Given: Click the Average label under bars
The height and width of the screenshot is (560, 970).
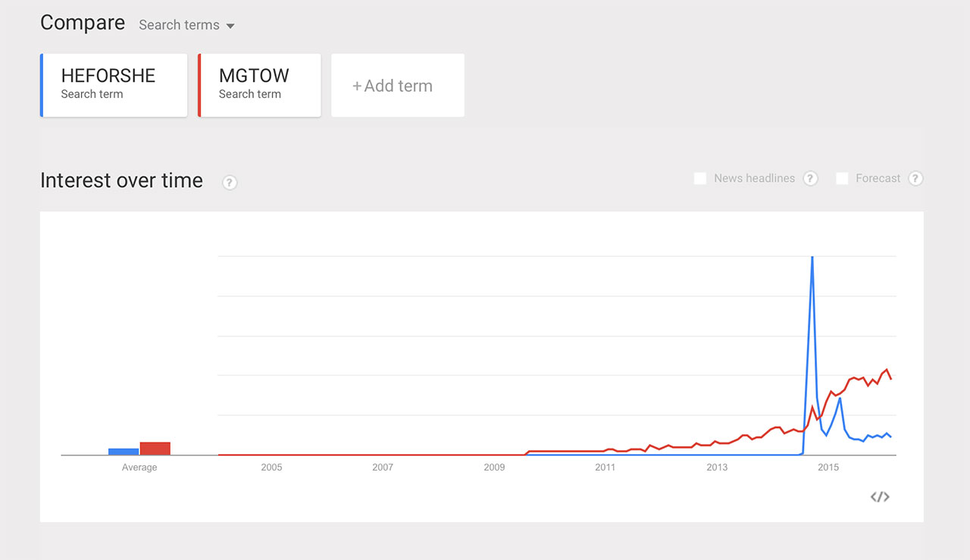Looking at the screenshot, I should (139, 468).
